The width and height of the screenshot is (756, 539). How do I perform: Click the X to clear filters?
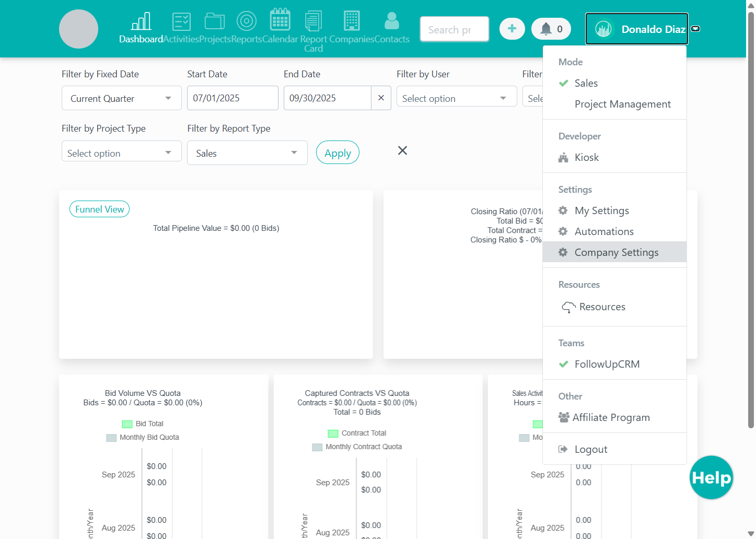[402, 150]
